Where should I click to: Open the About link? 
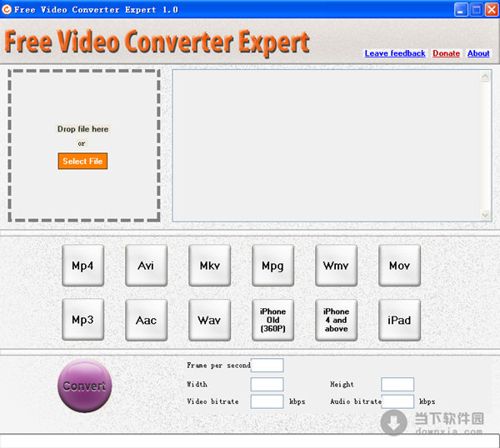tap(478, 53)
